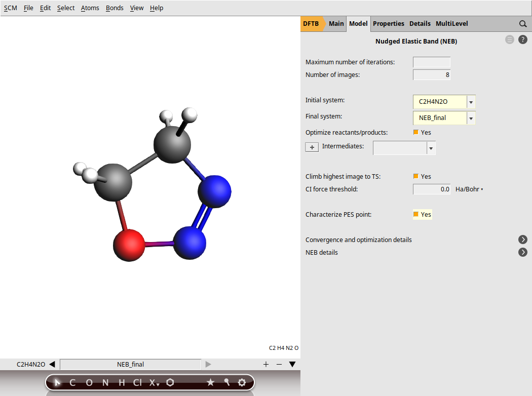
Task: Open the tool settings gear icon
Action: [242, 382]
